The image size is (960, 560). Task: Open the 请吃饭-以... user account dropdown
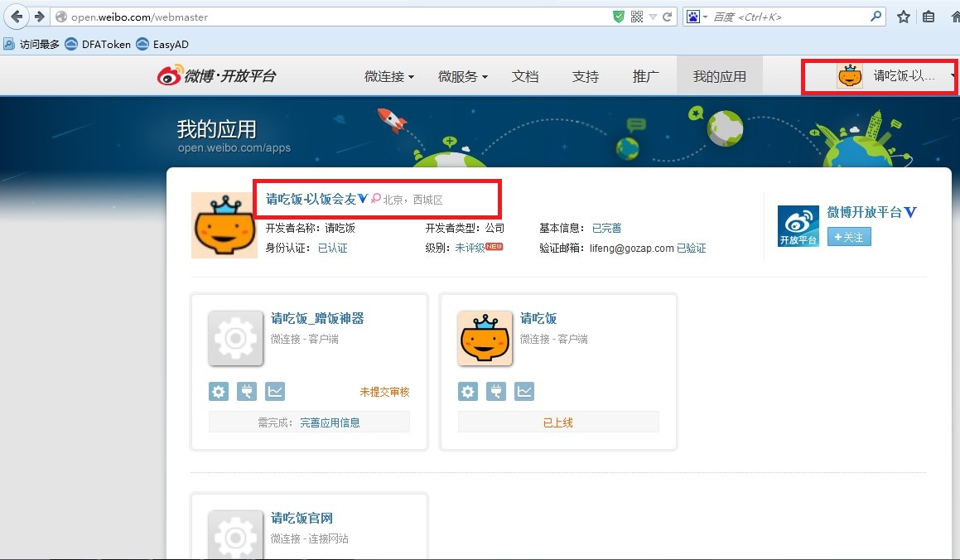click(904, 76)
